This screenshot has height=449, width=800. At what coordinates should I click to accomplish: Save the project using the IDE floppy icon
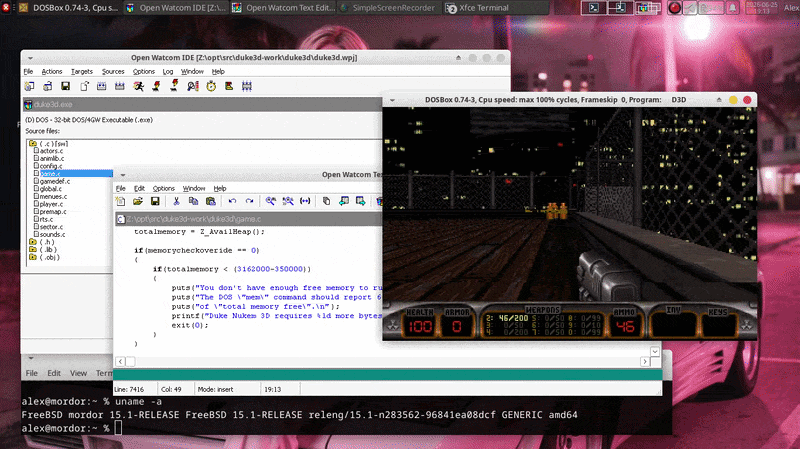(65, 86)
